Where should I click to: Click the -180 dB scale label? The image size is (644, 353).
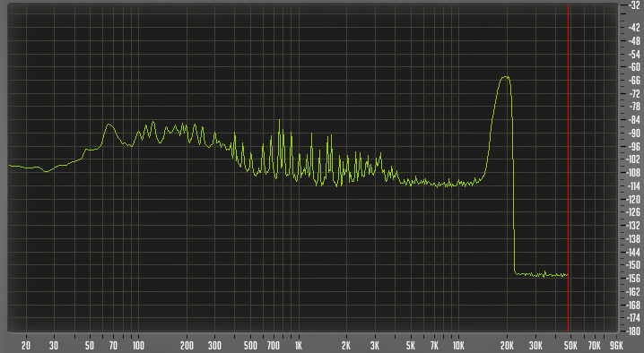(634, 331)
